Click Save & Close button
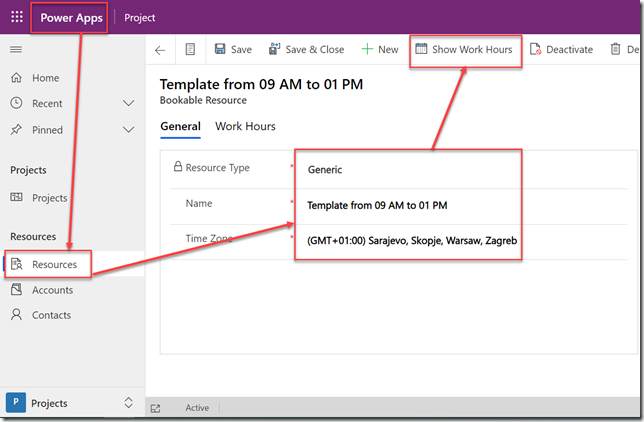 pos(306,49)
